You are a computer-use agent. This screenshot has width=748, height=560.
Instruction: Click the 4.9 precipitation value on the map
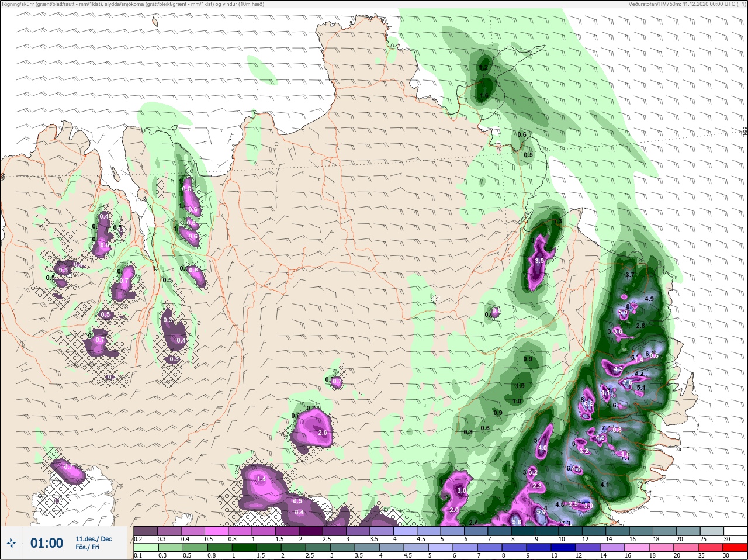[649, 299]
